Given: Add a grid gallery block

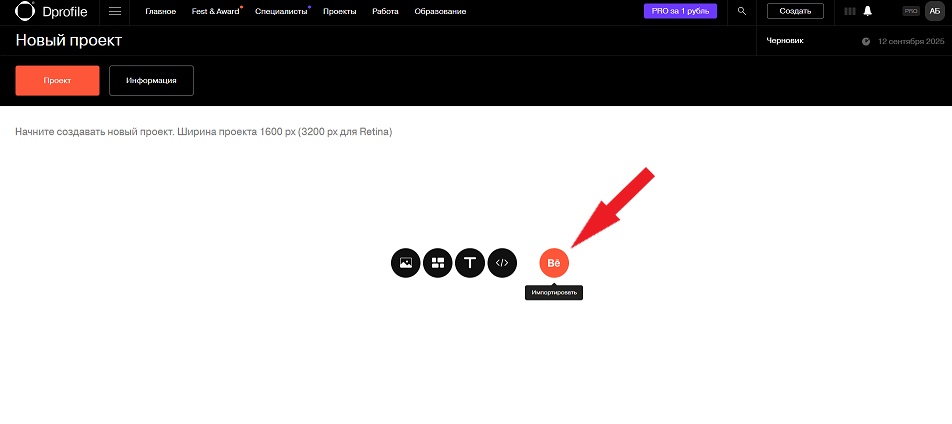Looking at the screenshot, I should click(x=438, y=263).
